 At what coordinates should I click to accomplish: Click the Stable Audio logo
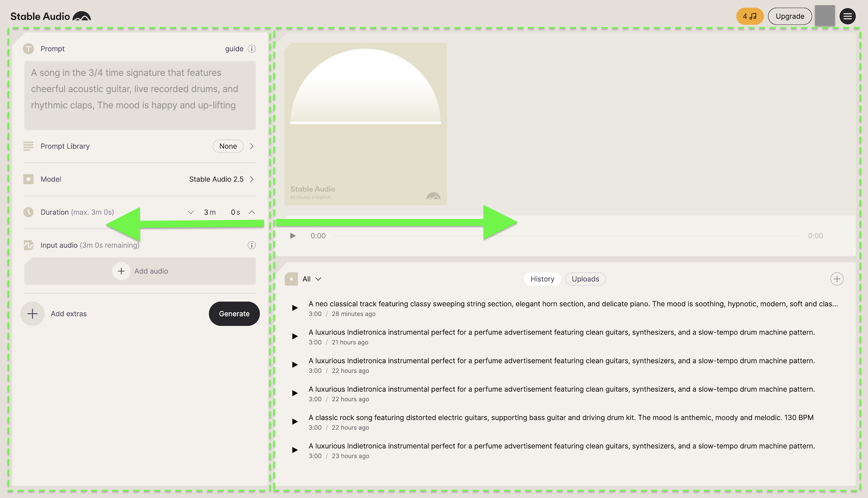50,16
